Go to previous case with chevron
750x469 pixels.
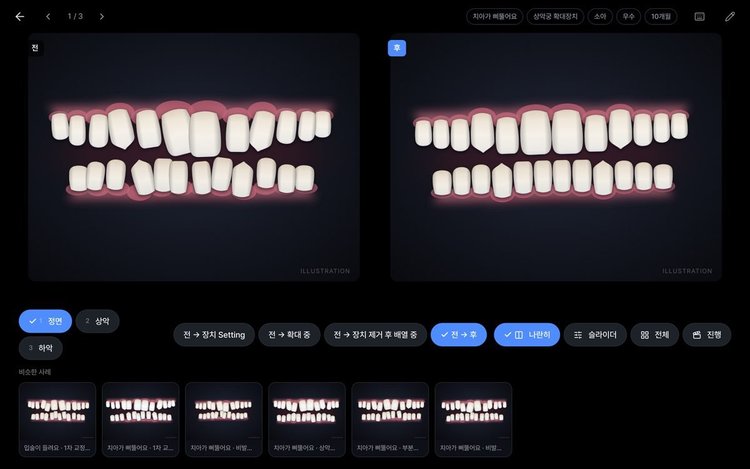48,17
